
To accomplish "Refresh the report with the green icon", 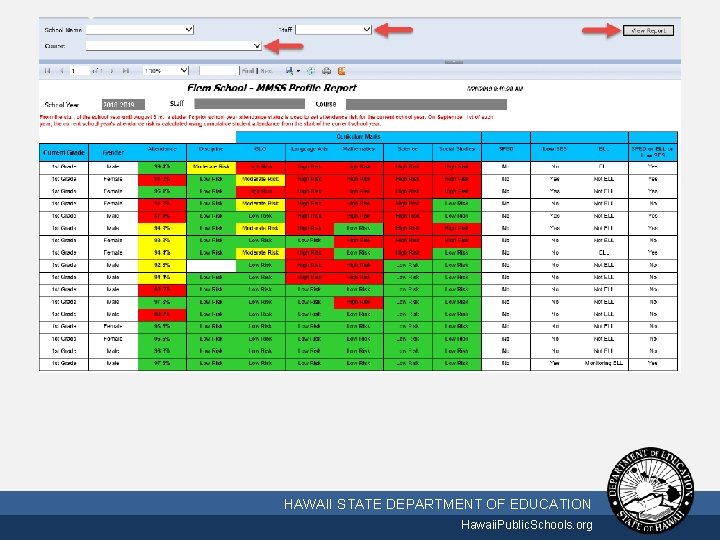I will tap(311, 71).
